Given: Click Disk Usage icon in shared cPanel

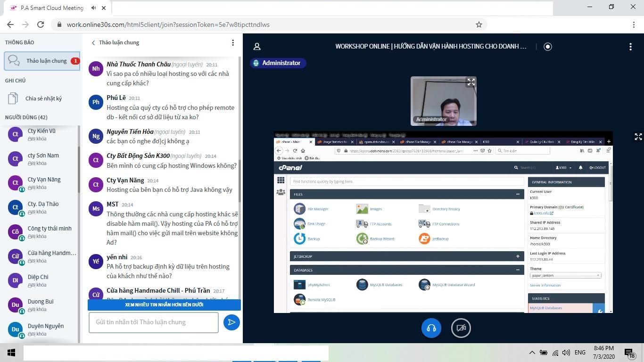Looking at the screenshot, I should pos(299,223).
